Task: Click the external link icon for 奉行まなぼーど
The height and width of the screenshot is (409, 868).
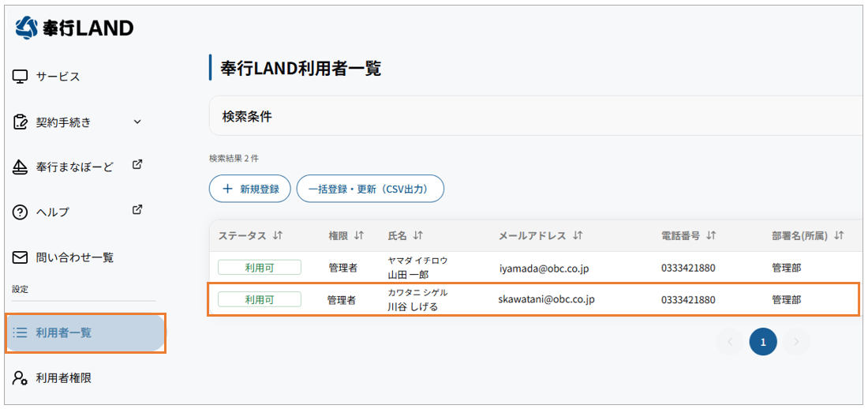Action: 138,164
